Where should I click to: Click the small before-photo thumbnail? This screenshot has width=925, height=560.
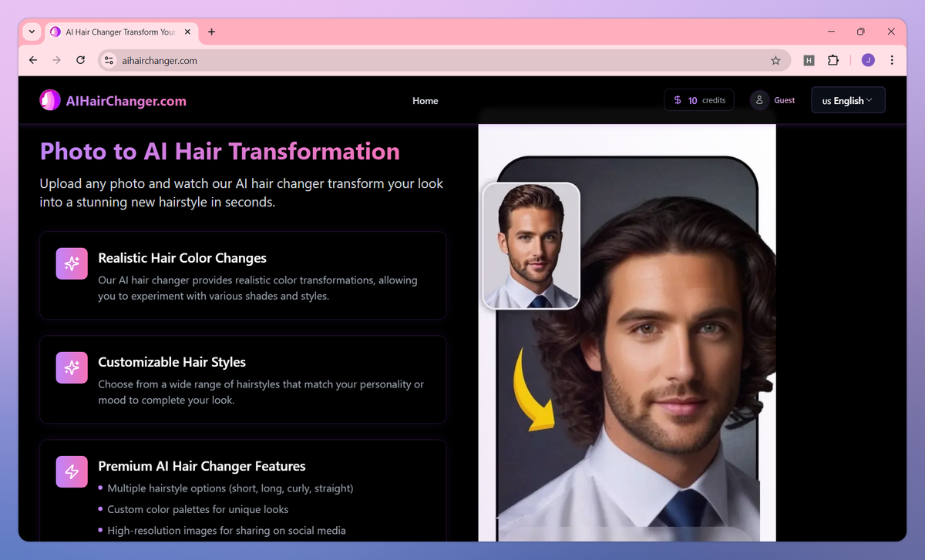coord(530,246)
